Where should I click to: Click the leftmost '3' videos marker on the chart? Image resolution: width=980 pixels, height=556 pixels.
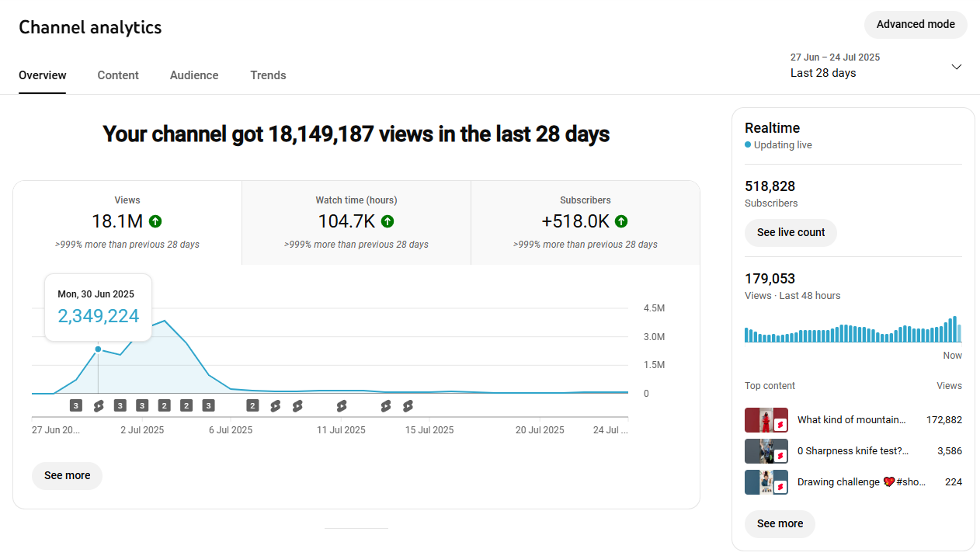point(75,405)
